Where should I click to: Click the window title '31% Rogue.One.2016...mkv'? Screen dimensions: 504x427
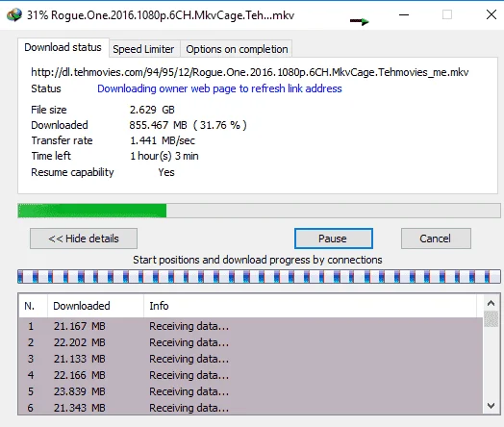point(161,15)
